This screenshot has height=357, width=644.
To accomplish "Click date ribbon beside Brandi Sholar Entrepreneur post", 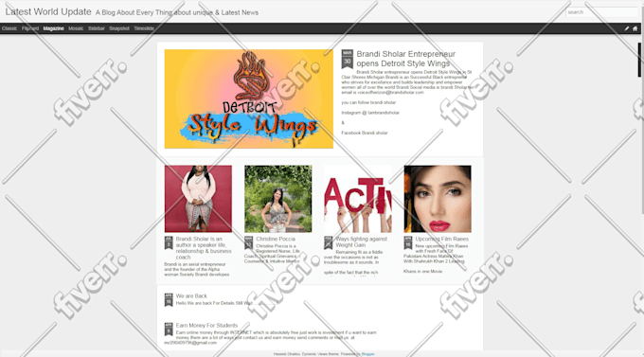I will tap(347, 59).
